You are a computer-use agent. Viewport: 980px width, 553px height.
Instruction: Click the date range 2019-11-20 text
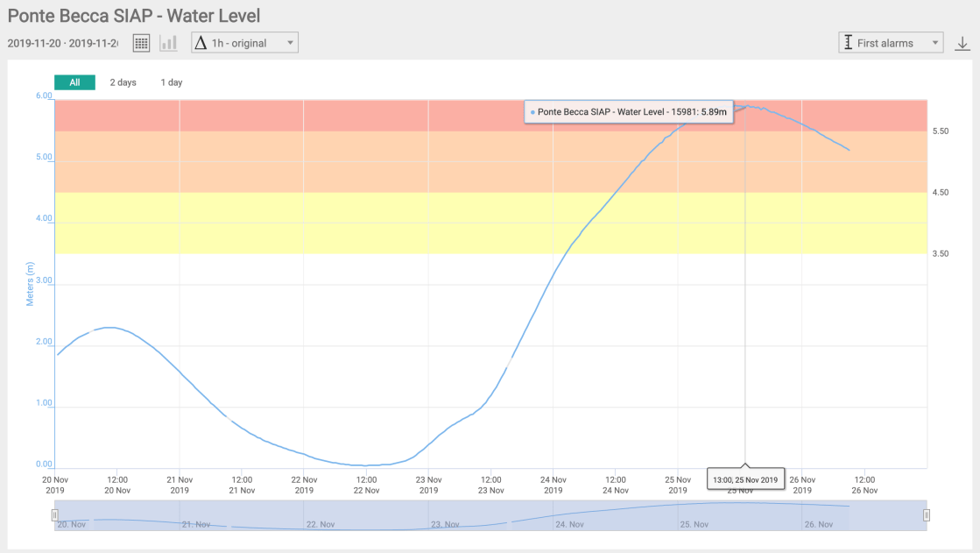tap(62, 43)
